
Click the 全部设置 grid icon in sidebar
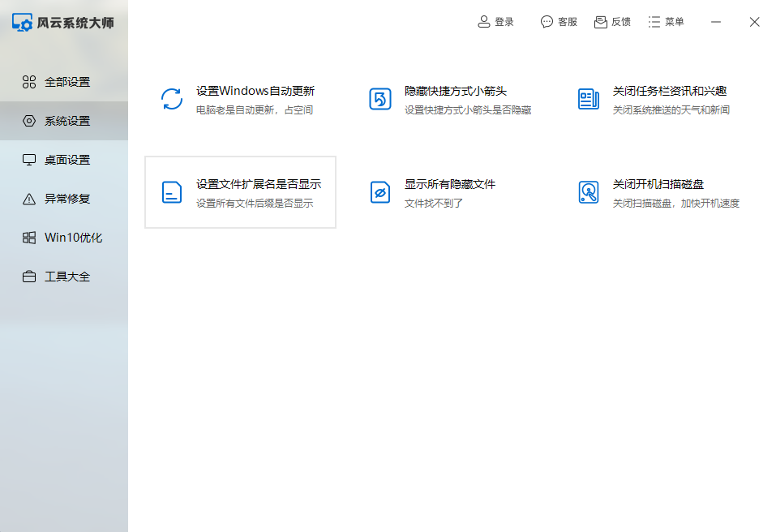click(x=29, y=81)
